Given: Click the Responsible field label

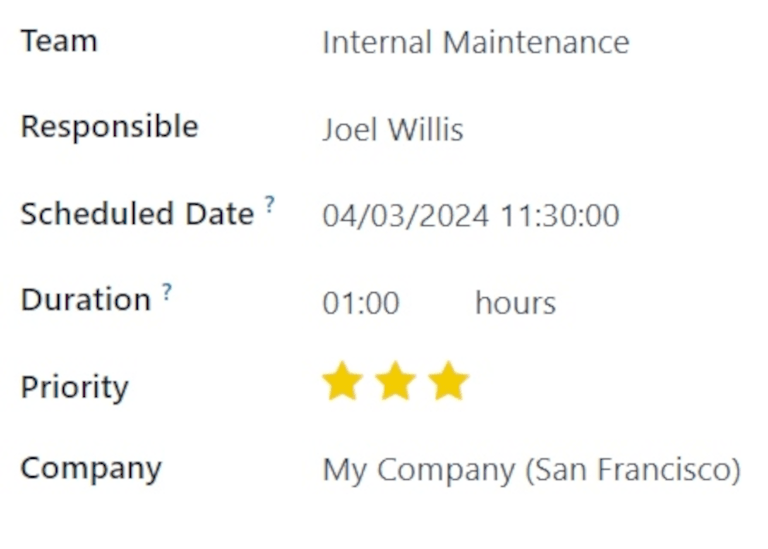Looking at the screenshot, I should (x=109, y=128).
